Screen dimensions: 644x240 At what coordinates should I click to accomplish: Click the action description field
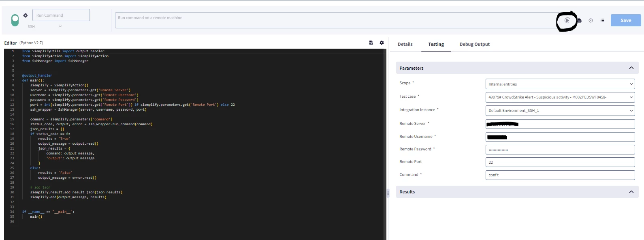pos(336,20)
